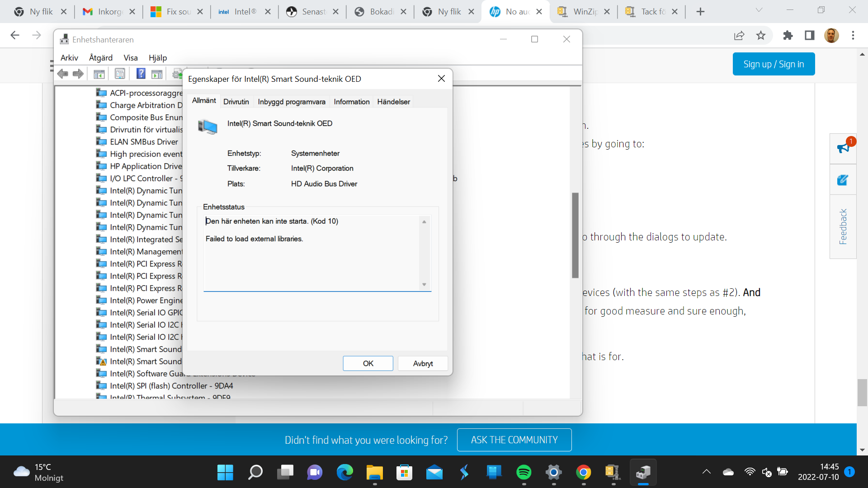
Task: Launch Microsoft Teams from the taskbar
Action: point(315,473)
